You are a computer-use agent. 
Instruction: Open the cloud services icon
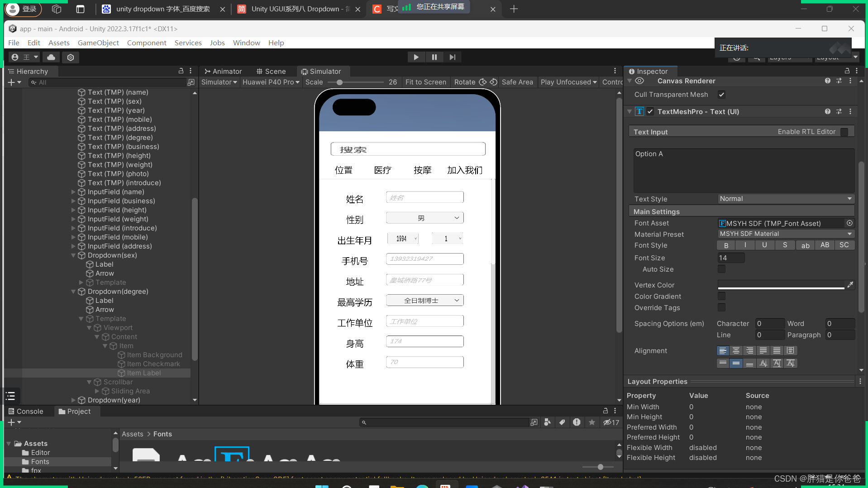(x=51, y=57)
